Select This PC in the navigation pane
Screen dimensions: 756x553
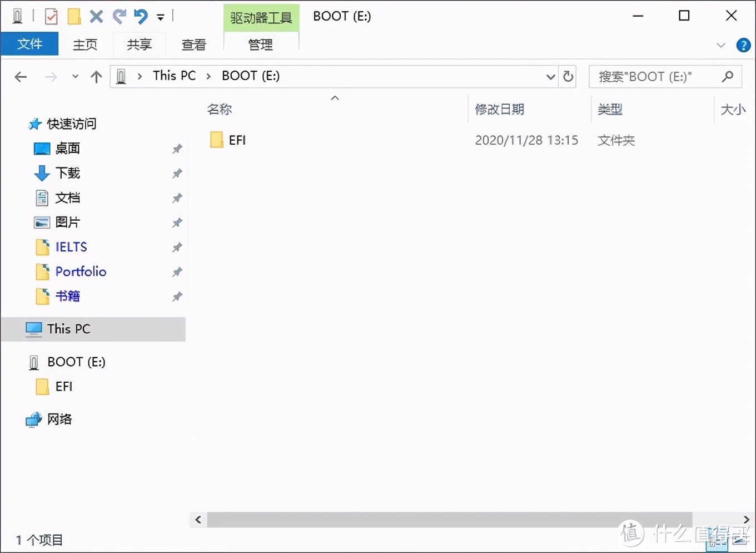[68, 329]
